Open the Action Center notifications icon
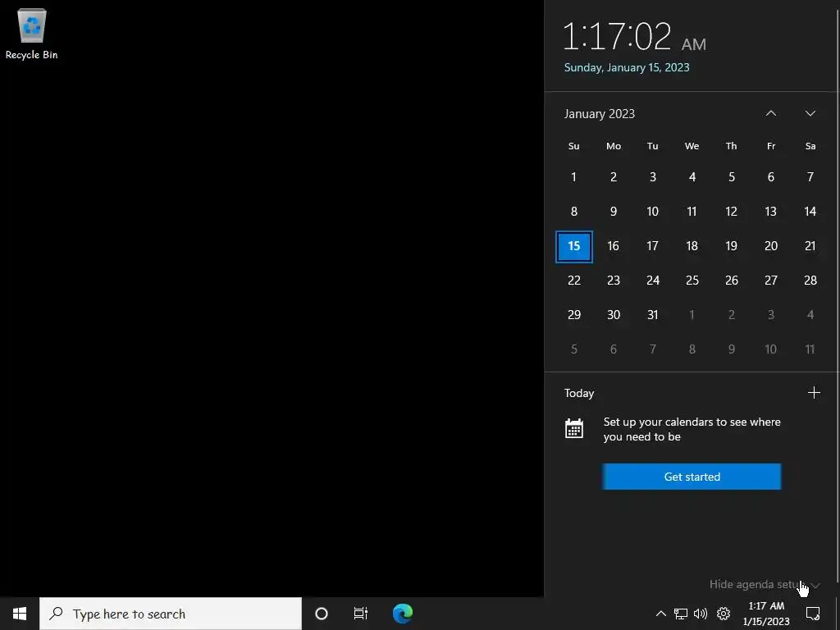840x630 pixels. coord(813,614)
